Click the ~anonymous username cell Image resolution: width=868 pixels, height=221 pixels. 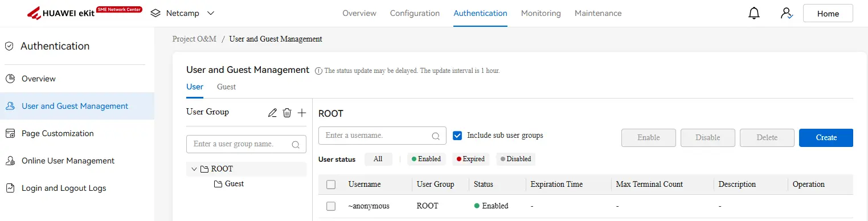click(369, 206)
